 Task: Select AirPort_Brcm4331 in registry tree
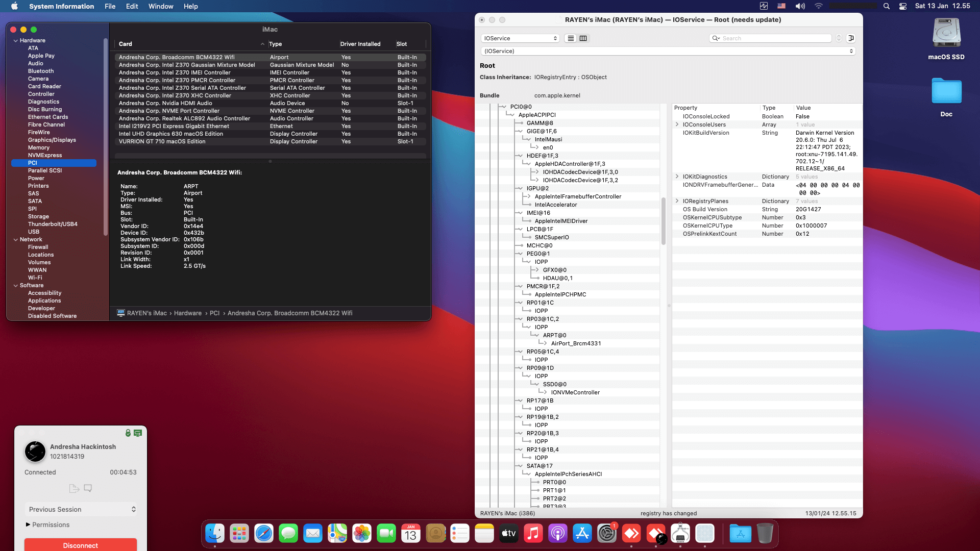coord(576,343)
